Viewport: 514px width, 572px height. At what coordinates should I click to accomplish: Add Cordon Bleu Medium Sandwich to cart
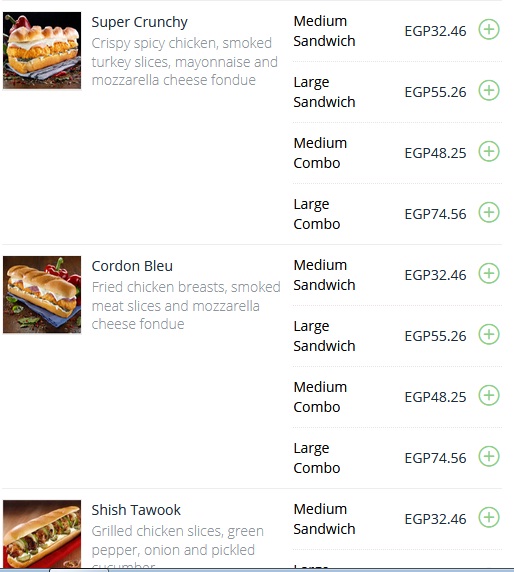(x=489, y=273)
